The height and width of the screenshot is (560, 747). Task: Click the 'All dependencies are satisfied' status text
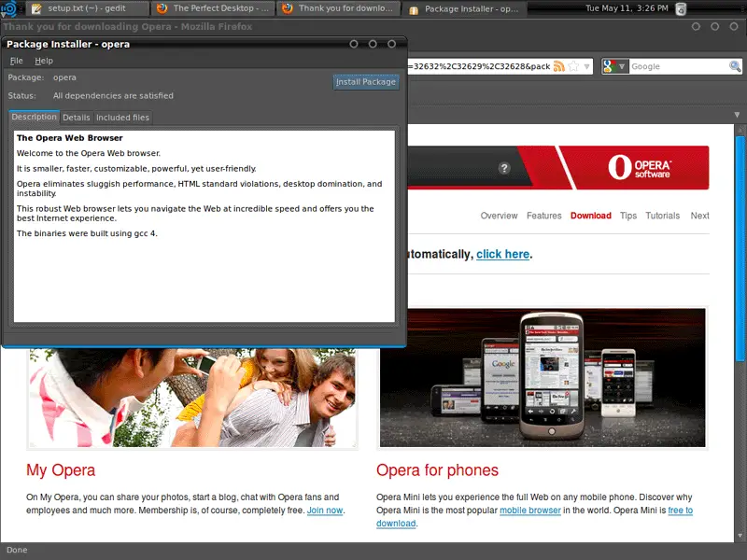tap(113, 96)
